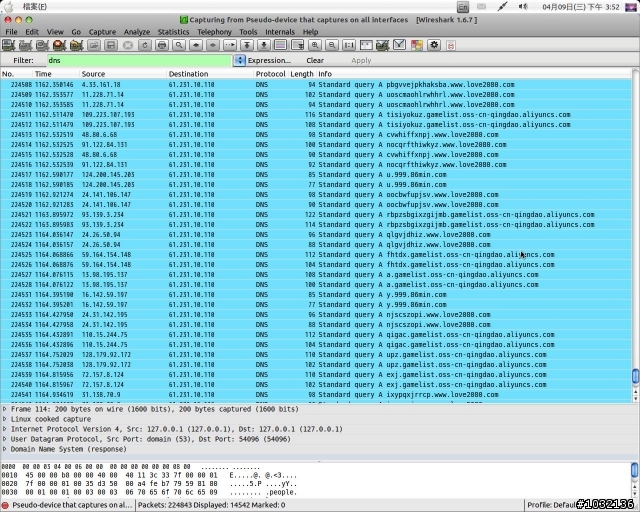Click the hex pane scrollbar thumb
The width and height of the screenshot is (640, 512).
pyautogui.click(x=635, y=471)
